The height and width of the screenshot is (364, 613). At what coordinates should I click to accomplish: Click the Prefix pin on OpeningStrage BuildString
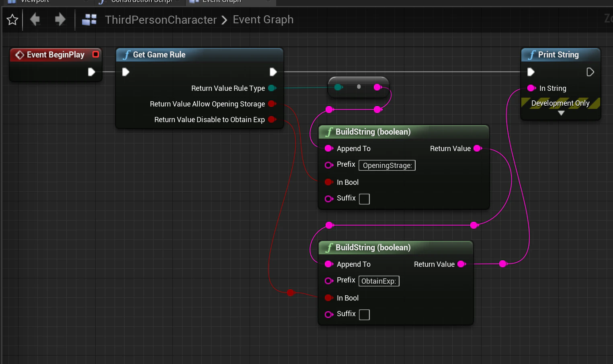[x=329, y=165]
